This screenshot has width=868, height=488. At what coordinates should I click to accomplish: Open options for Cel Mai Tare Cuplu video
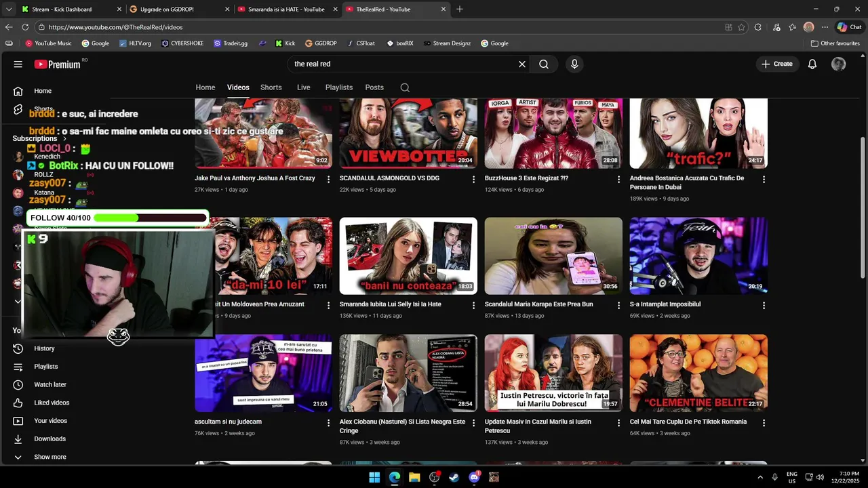[x=764, y=423]
